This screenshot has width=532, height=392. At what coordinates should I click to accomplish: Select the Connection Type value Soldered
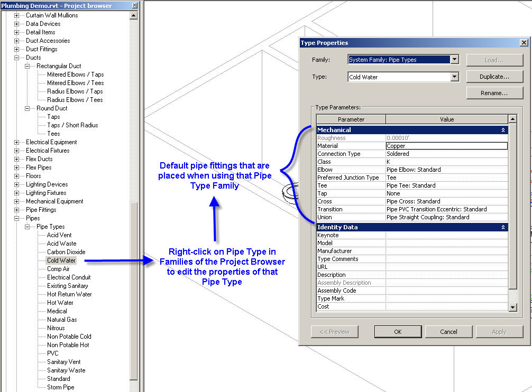click(447, 154)
